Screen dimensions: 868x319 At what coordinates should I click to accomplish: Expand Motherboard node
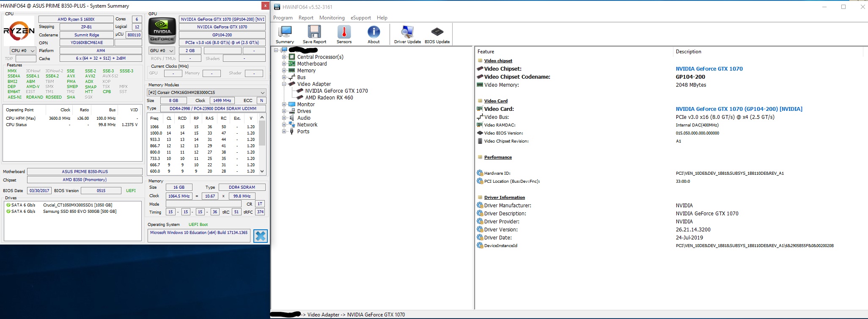click(284, 63)
